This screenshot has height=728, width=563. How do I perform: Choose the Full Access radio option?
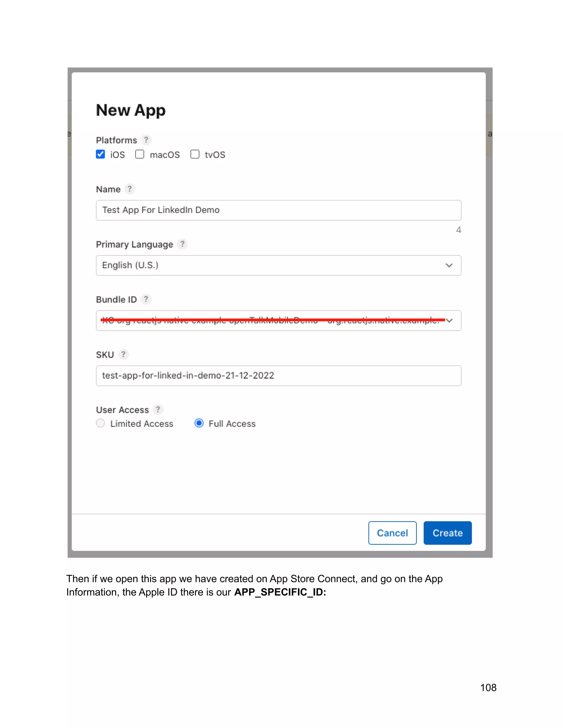pos(199,423)
